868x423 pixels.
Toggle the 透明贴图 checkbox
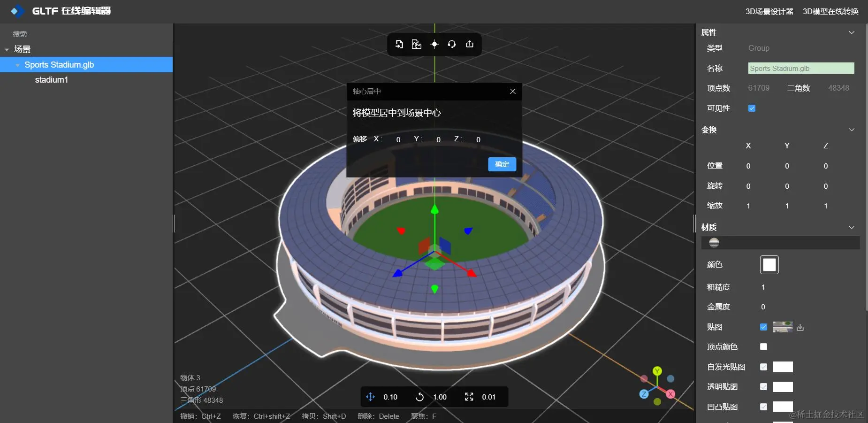763,387
